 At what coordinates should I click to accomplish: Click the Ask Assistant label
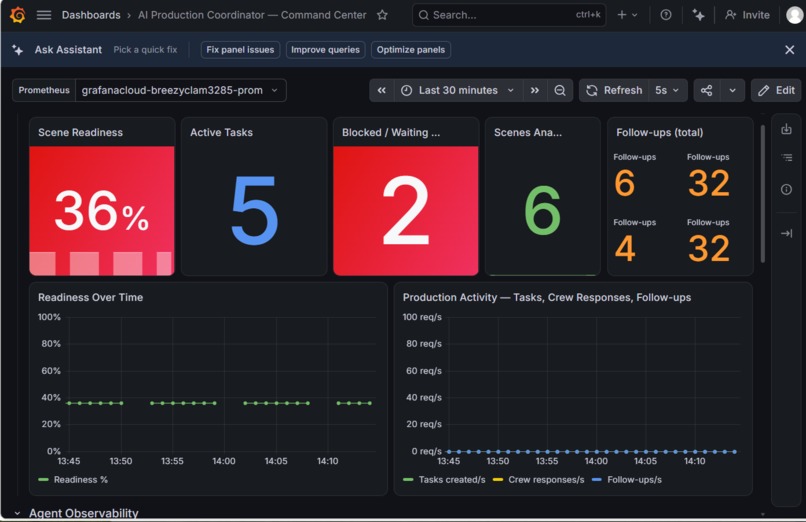pyautogui.click(x=68, y=50)
